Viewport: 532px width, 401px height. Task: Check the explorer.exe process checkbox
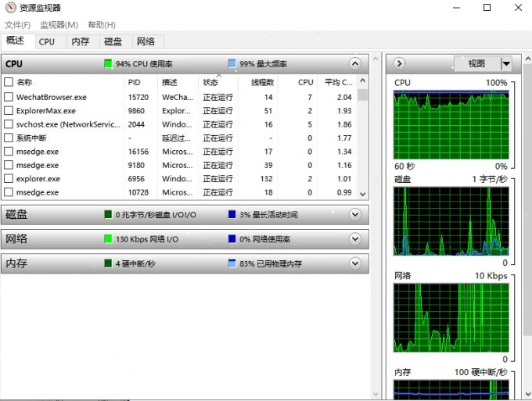click(x=9, y=178)
